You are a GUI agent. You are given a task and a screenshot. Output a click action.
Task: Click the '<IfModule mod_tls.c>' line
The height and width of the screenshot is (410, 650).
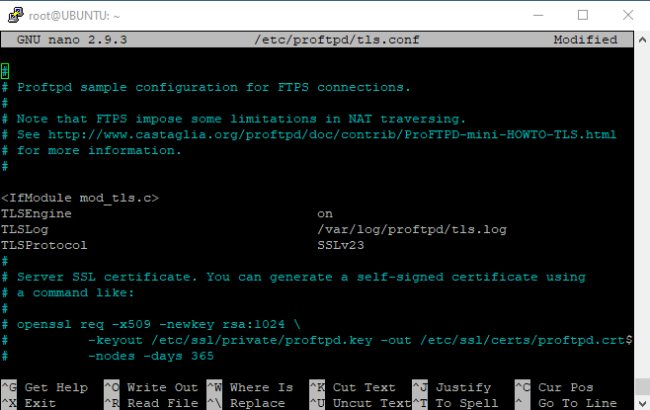tap(80, 198)
